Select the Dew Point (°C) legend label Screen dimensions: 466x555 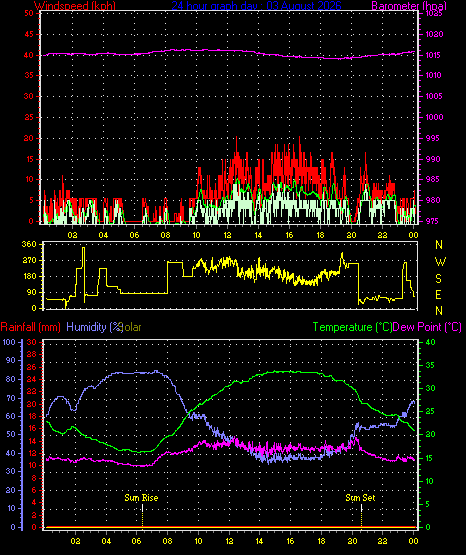[427, 327]
